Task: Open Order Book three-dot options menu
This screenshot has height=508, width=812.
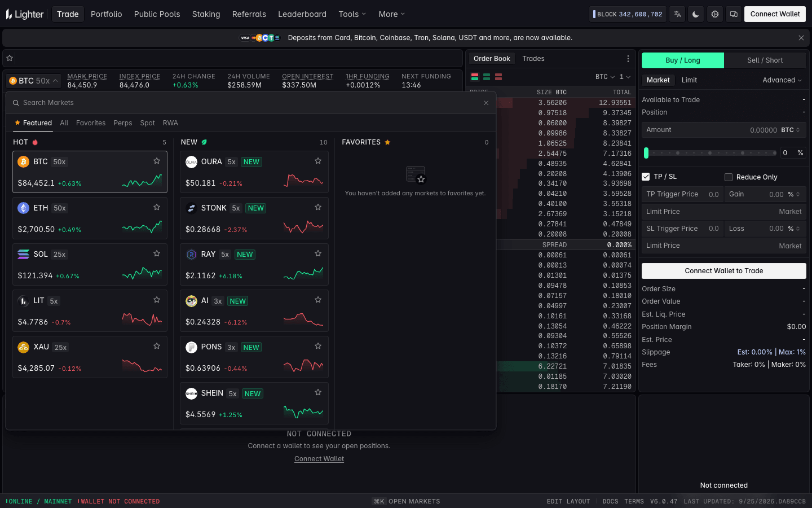Action: [628, 59]
